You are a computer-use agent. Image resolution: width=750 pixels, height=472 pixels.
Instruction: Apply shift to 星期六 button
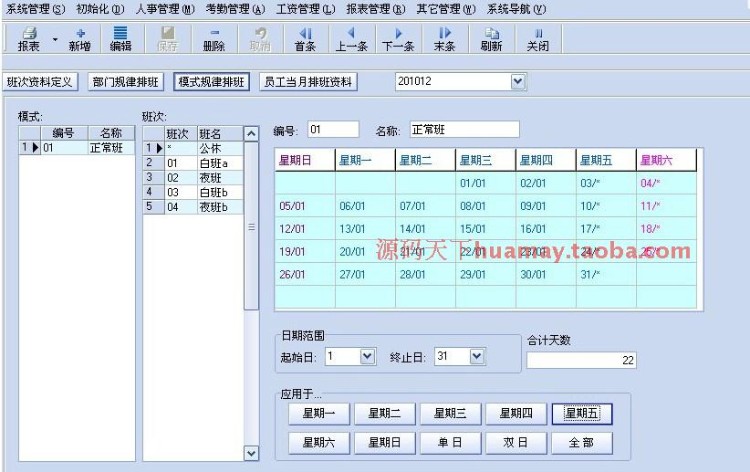click(319, 443)
